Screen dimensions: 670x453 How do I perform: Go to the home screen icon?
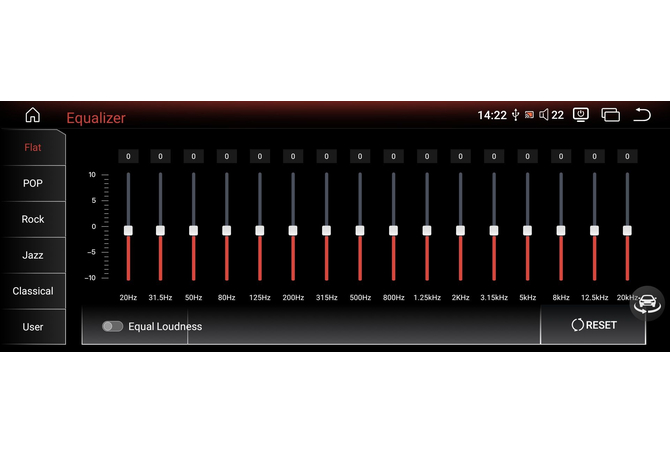coord(33,116)
